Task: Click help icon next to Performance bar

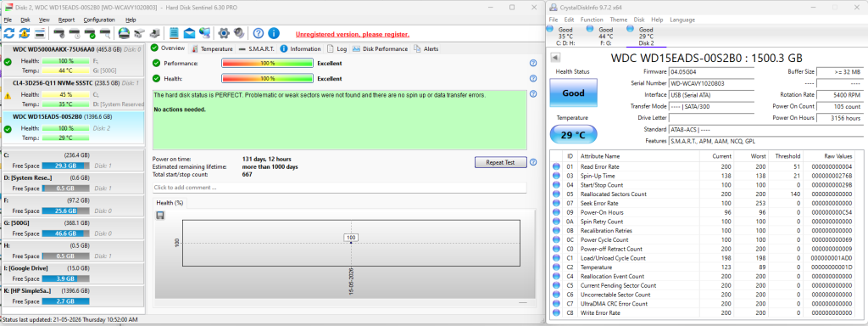Action: (x=533, y=63)
